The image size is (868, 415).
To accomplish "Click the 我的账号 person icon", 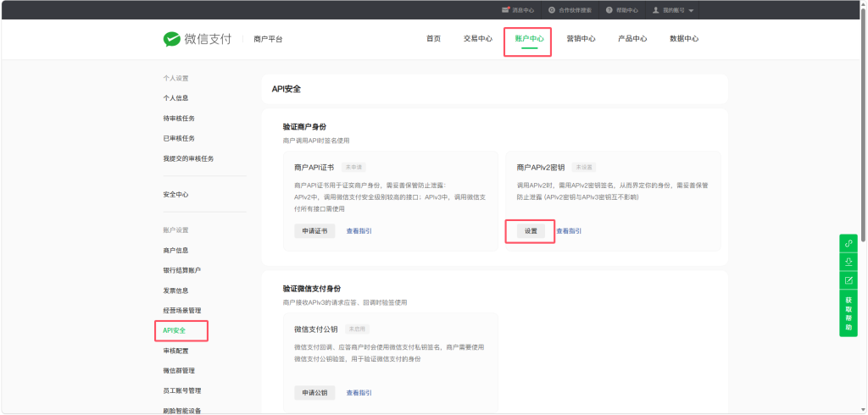I will [656, 10].
